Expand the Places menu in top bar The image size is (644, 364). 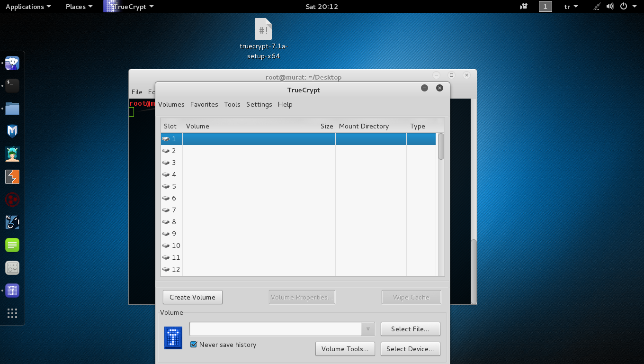pyautogui.click(x=79, y=7)
